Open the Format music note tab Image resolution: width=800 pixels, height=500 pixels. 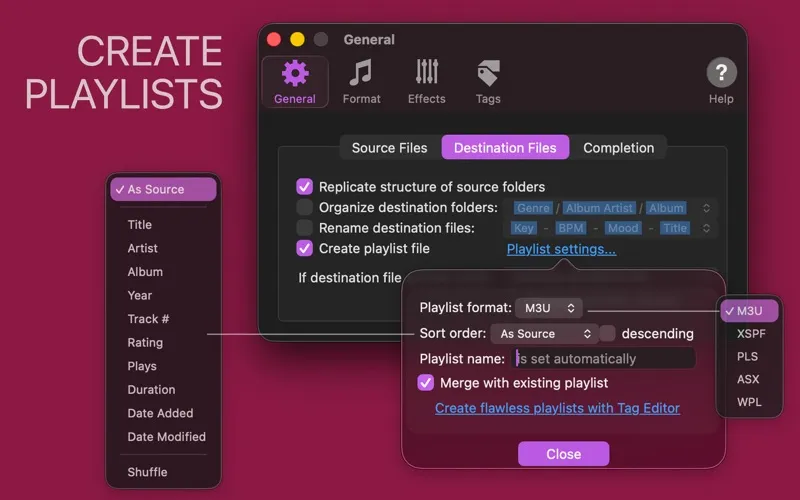click(x=361, y=82)
